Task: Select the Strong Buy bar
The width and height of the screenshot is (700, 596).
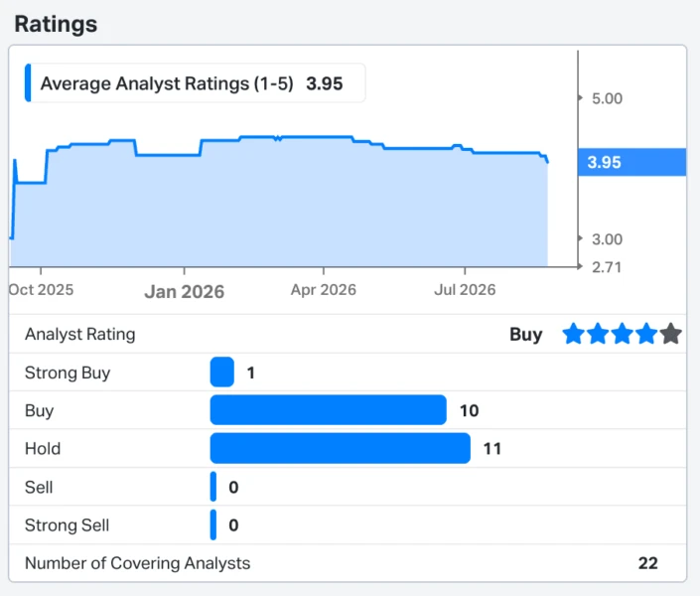Action: 221,372
